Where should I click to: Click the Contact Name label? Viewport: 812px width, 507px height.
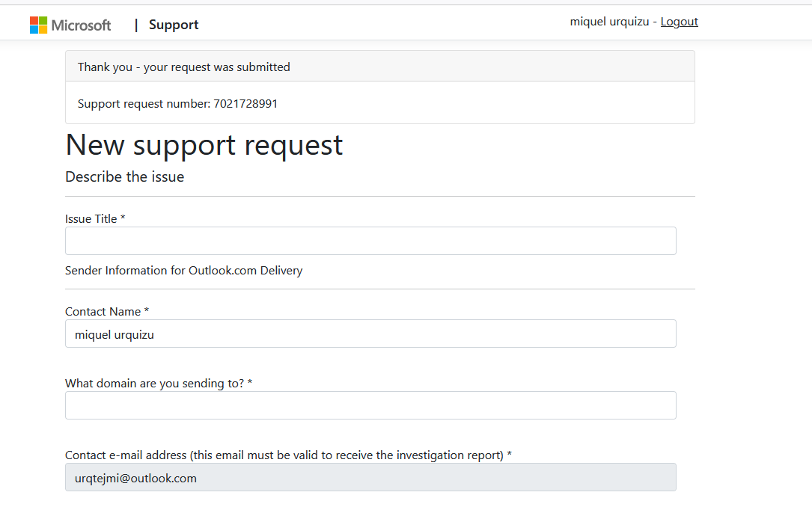pos(107,311)
